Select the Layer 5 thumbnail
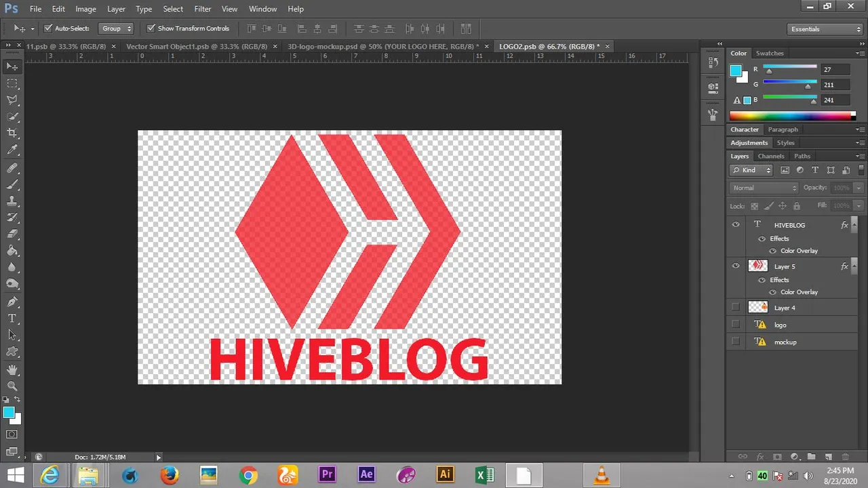The height and width of the screenshot is (488, 868). (x=757, y=266)
